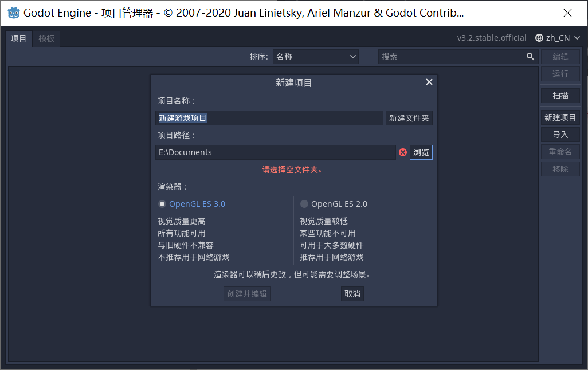Click the Godot logo in the title bar
Viewport: 588px width, 370px height.
coord(14,13)
